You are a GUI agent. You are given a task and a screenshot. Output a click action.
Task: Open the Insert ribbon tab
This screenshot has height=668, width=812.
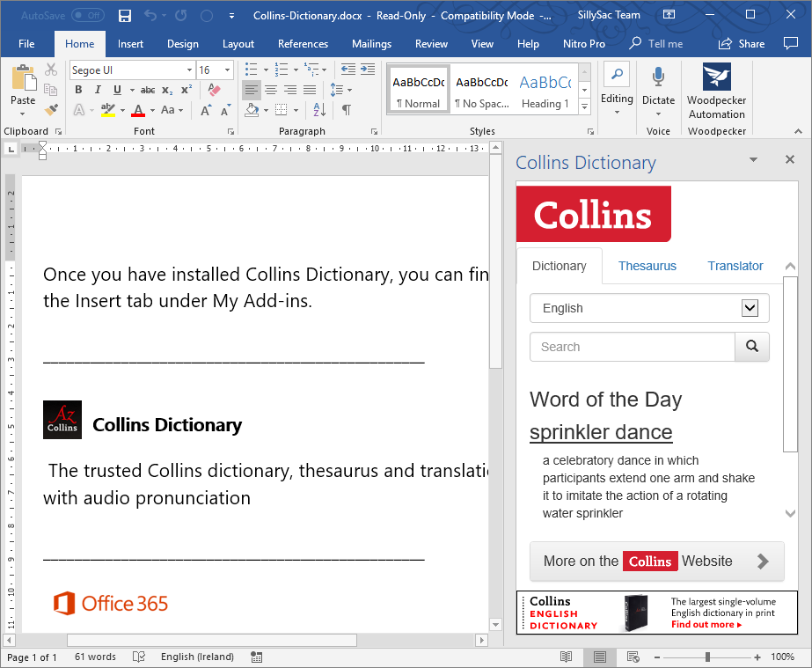pyautogui.click(x=130, y=44)
